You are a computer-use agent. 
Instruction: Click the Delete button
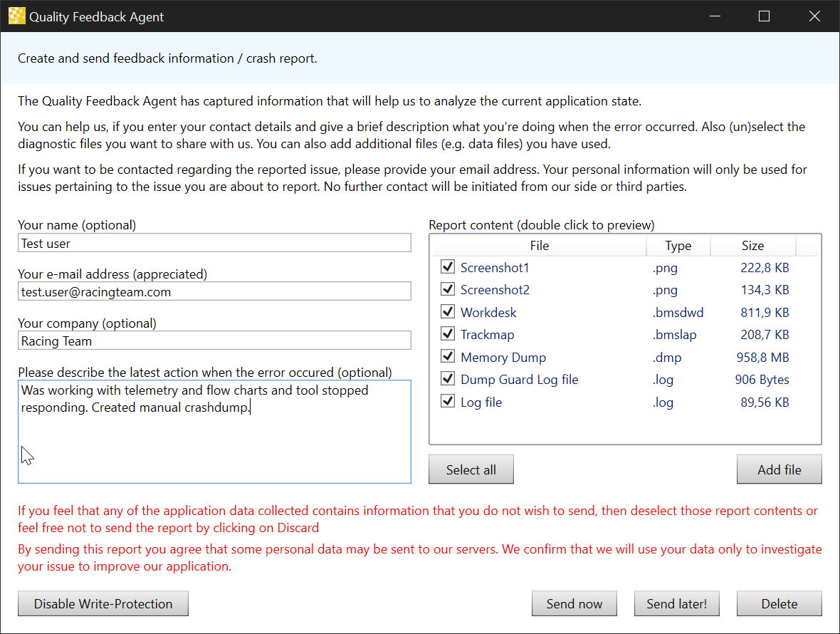[779, 603]
